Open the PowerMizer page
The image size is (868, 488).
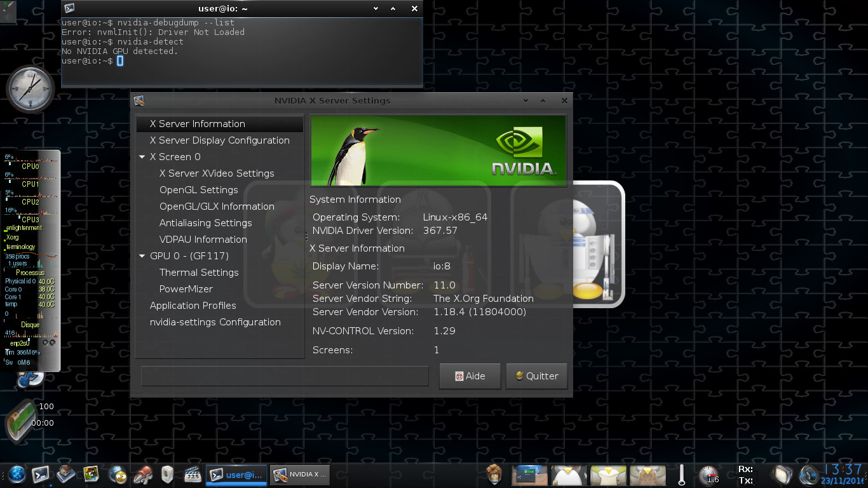point(186,289)
